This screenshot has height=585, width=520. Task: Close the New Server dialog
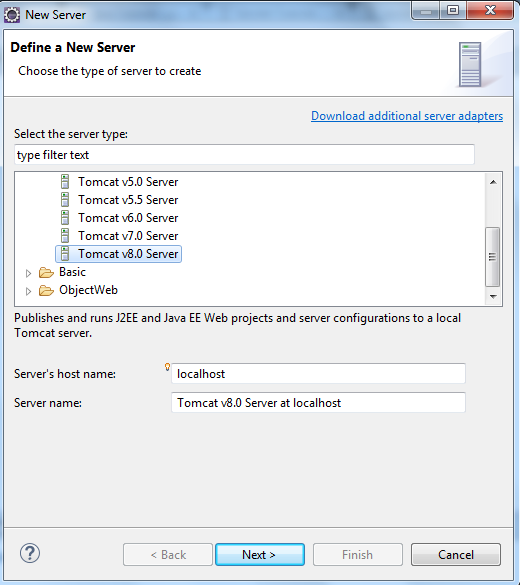click(490, 10)
